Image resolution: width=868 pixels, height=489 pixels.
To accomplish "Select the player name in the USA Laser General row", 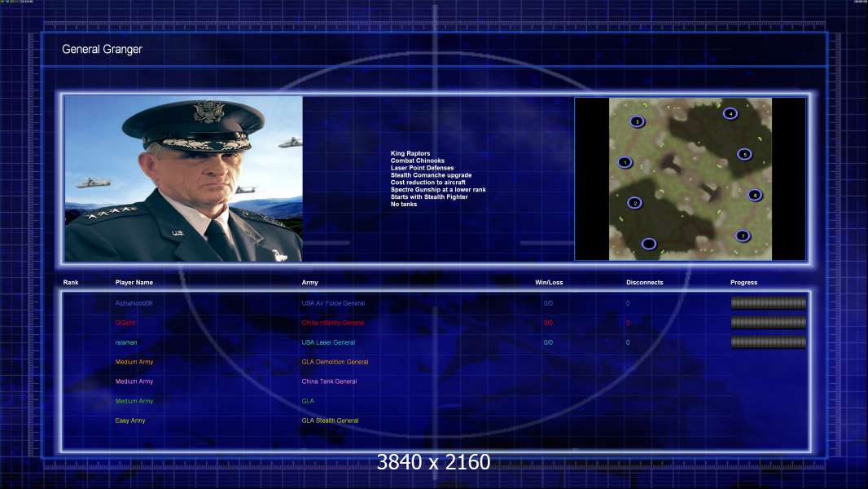I will (126, 343).
